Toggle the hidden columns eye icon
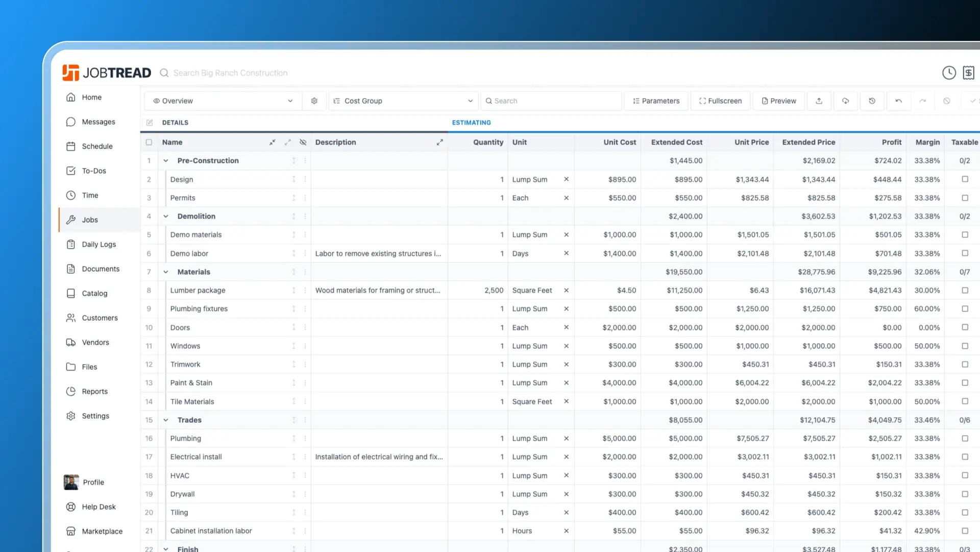Viewport: 980px width, 552px height. 303,142
